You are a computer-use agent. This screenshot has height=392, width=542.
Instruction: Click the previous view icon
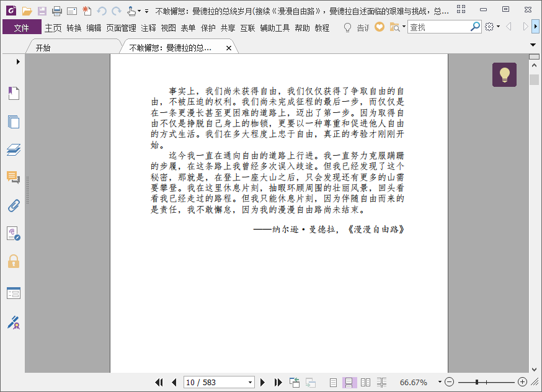[295, 382]
